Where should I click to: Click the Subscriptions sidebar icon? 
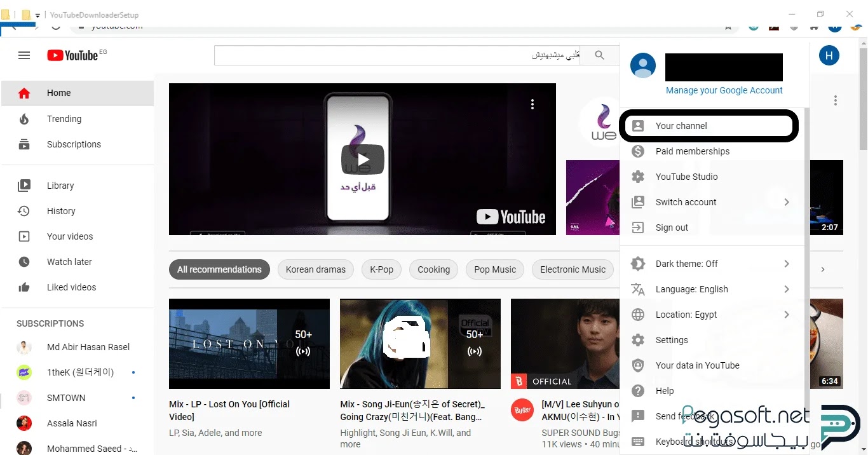tap(24, 144)
